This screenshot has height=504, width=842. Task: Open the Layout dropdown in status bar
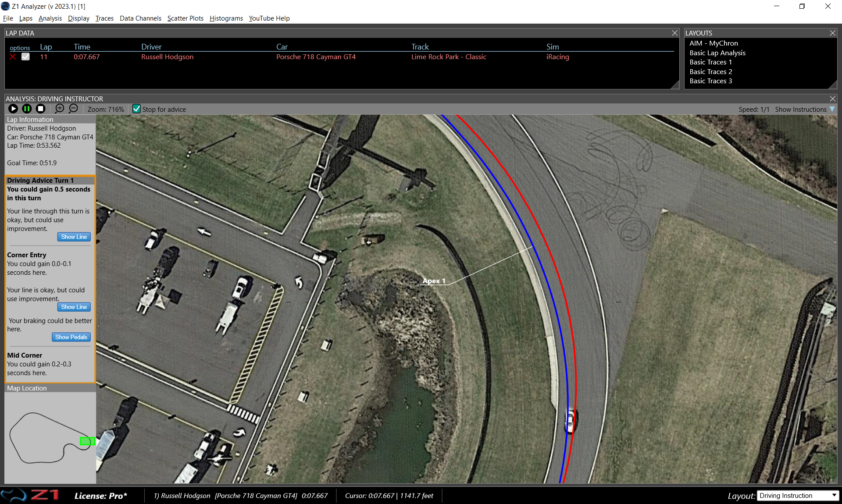pyautogui.click(x=798, y=496)
